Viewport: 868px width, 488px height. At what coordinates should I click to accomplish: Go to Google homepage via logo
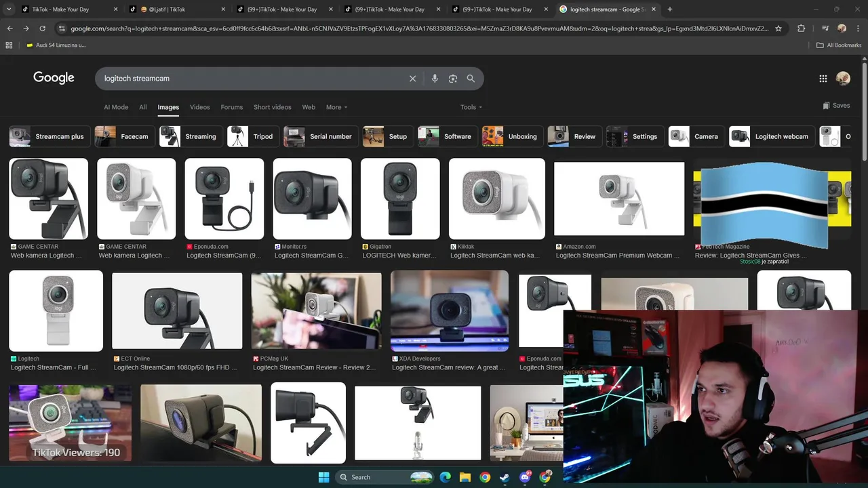click(x=54, y=78)
